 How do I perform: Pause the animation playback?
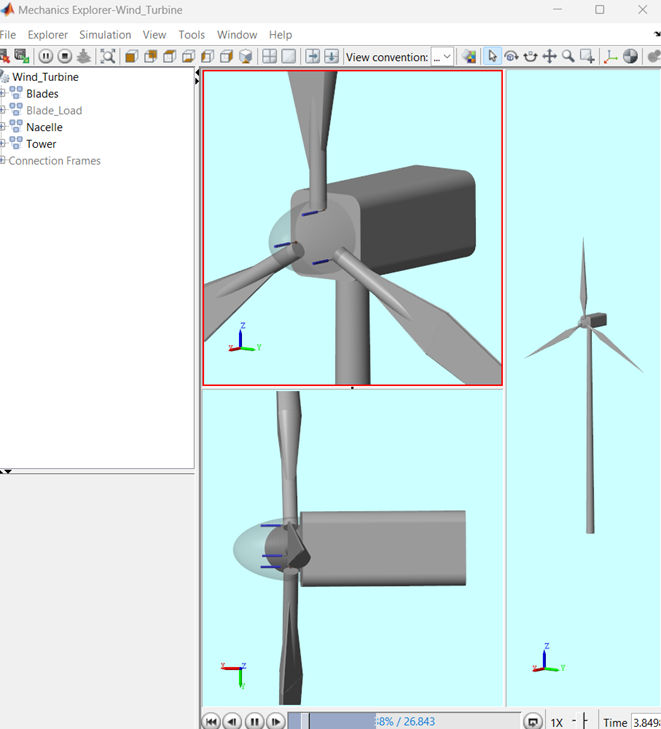coord(254,722)
